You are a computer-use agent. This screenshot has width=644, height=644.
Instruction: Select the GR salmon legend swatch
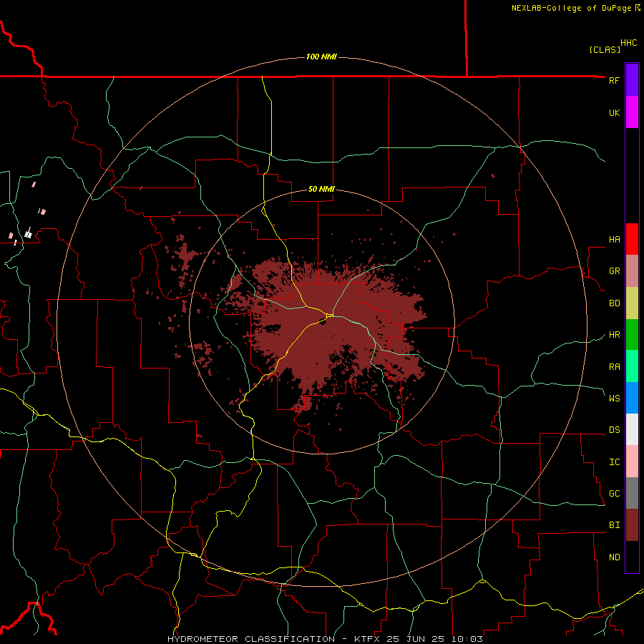point(632,271)
